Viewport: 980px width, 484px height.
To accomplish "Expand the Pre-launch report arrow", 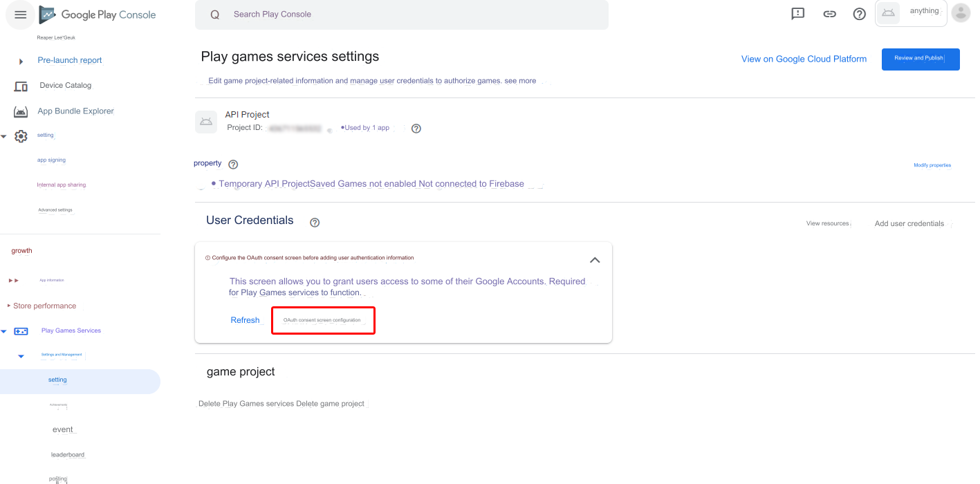I will pyautogui.click(x=21, y=62).
